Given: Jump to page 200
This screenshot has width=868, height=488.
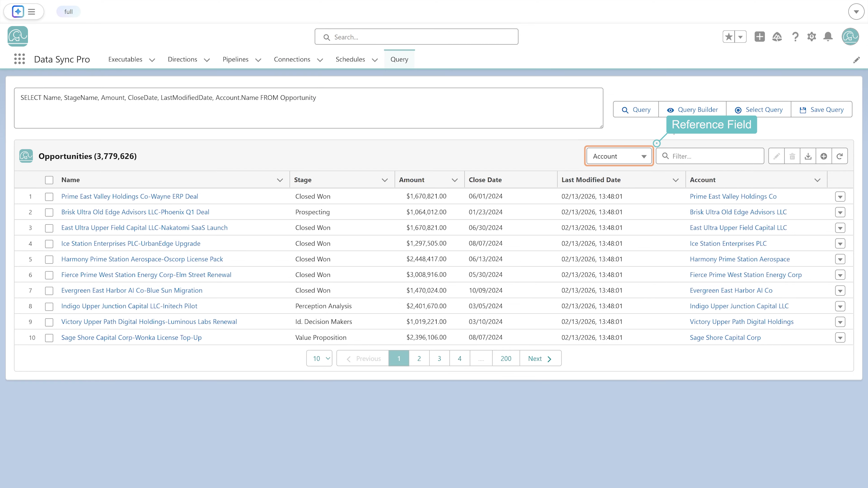Looking at the screenshot, I should pos(506,358).
